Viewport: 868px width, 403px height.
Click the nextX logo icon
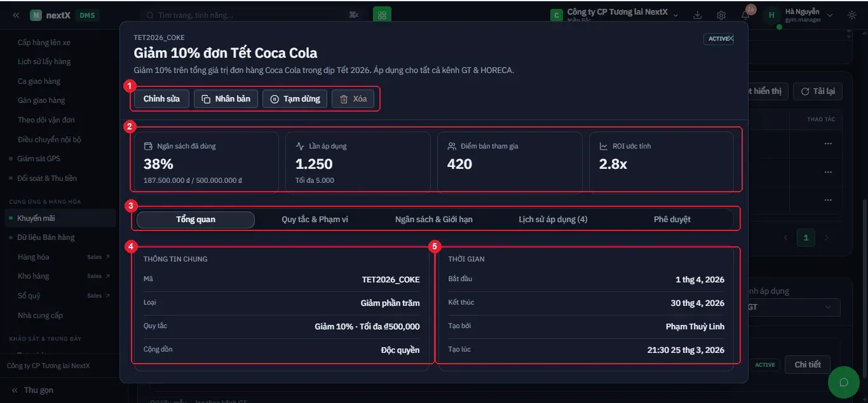click(36, 15)
